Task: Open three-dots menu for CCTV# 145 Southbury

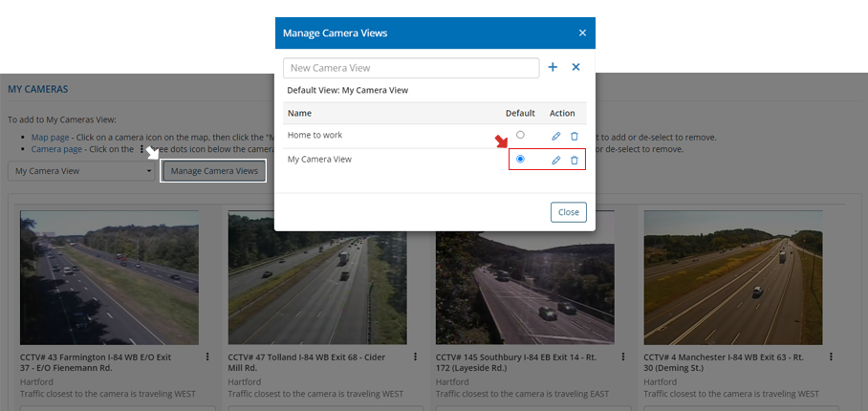Action: pos(623,357)
